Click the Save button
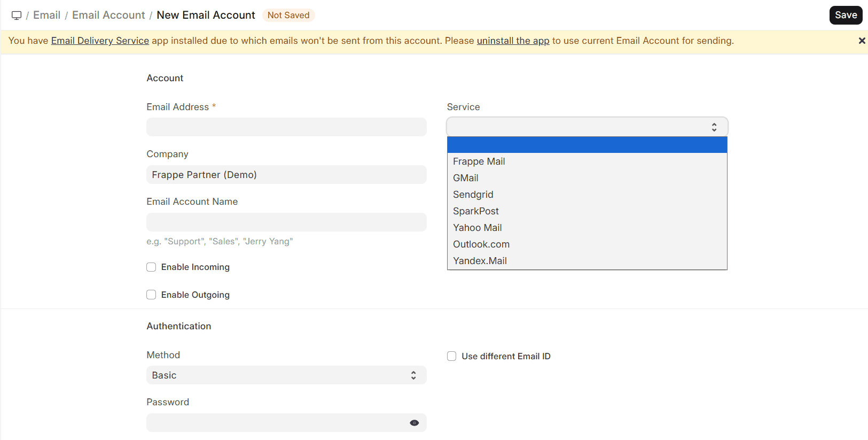 [x=846, y=15]
